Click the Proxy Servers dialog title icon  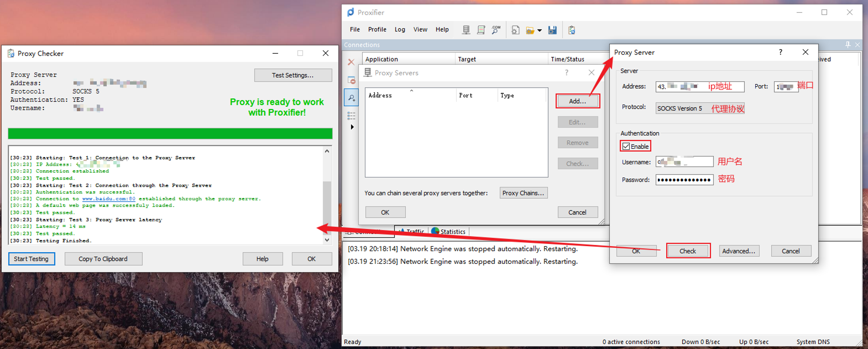(368, 72)
